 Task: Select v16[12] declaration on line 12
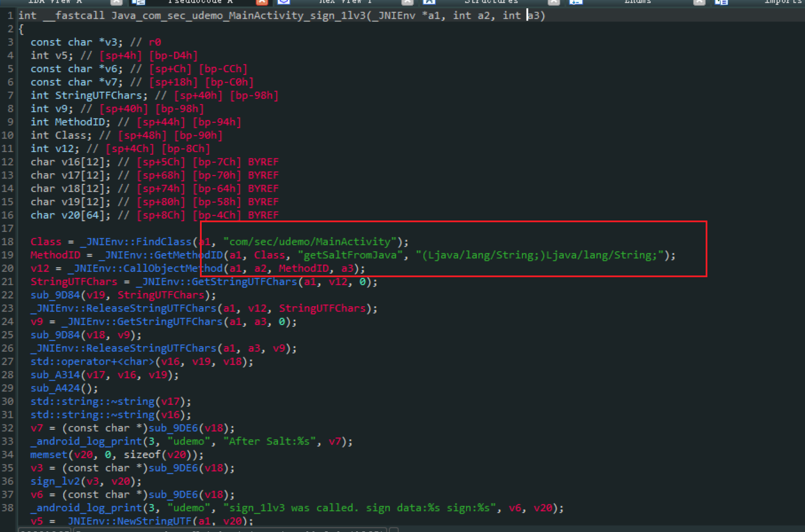[70, 162]
